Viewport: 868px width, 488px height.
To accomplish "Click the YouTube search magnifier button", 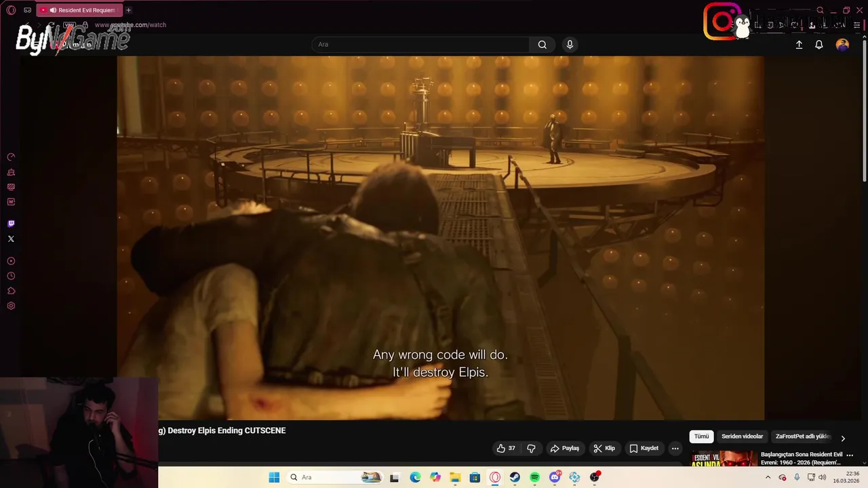I will pyautogui.click(x=542, y=44).
